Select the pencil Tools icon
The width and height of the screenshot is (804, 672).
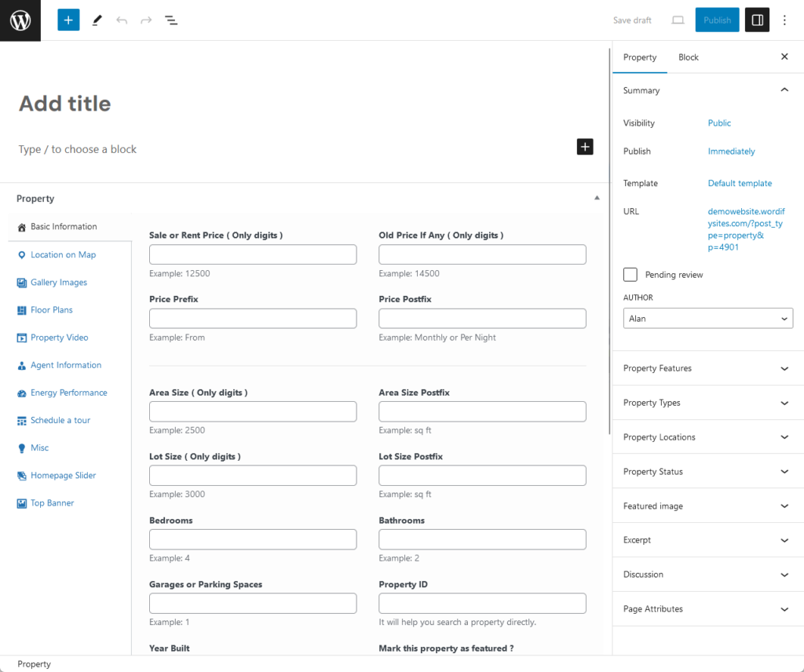point(97,20)
